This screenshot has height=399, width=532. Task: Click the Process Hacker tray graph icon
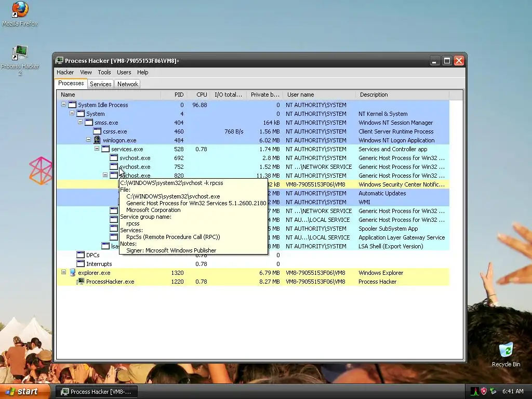475,392
